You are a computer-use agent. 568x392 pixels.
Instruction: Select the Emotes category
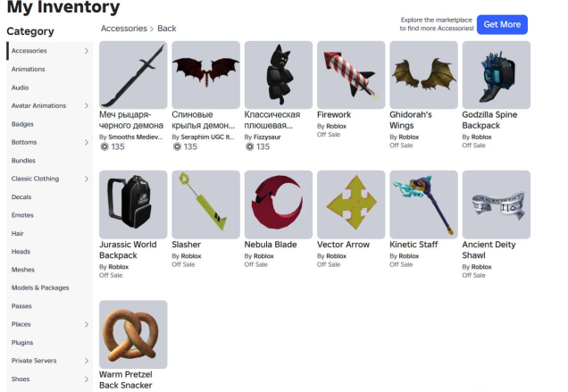point(22,215)
